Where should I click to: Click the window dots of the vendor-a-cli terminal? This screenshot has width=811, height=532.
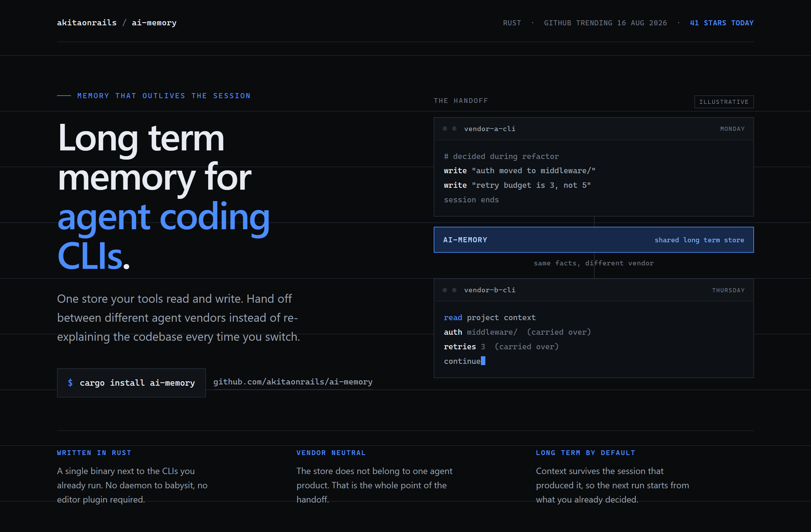click(x=450, y=128)
